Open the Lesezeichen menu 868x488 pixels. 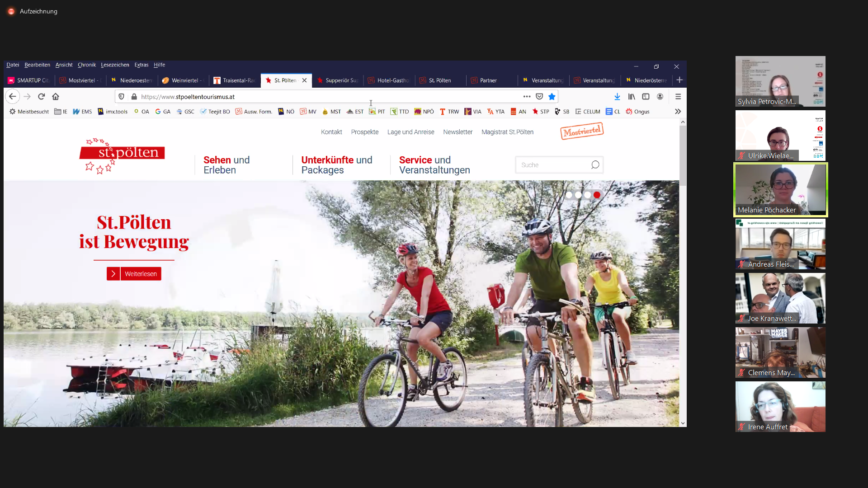[x=115, y=65]
